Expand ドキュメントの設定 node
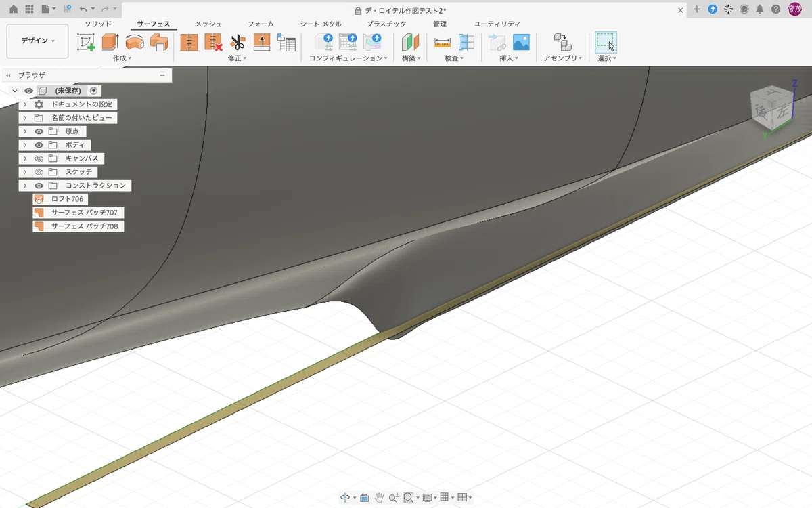The image size is (812, 508). 25,104
